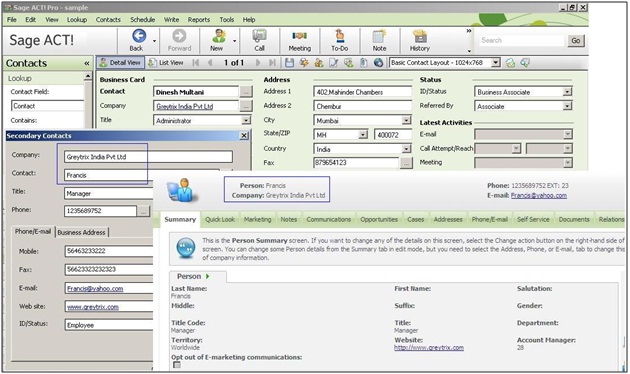Image resolution: width=630 pixels, height=374 pixels.
Task: Click the Go search button
Action: point(575,40)
